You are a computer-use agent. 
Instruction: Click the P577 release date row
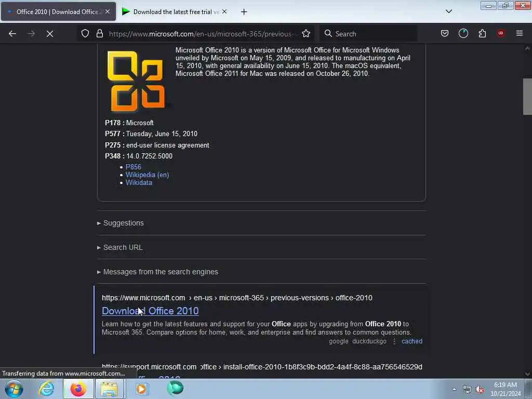click(x=151, y=134)
